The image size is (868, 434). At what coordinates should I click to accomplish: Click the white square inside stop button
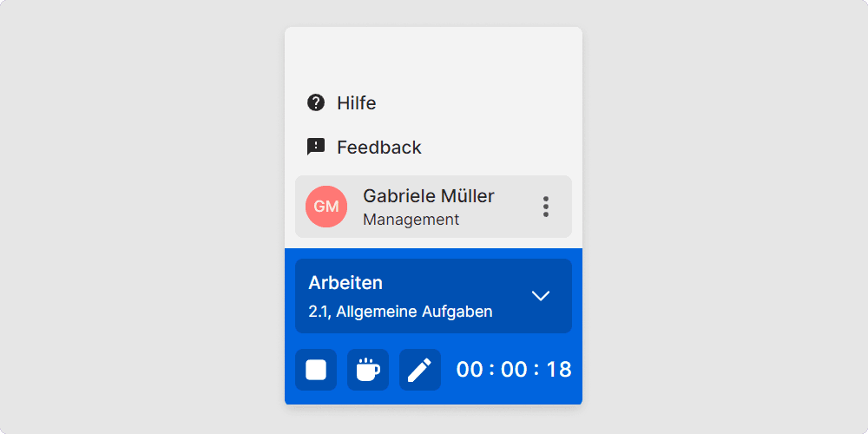coord(316,369)
